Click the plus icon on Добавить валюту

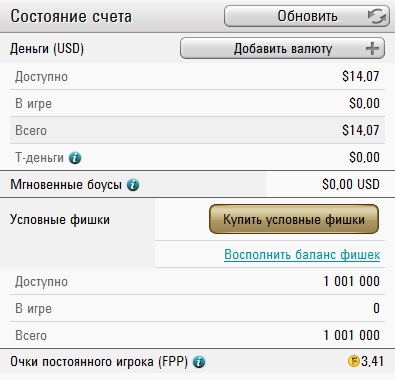pos(372,49)
